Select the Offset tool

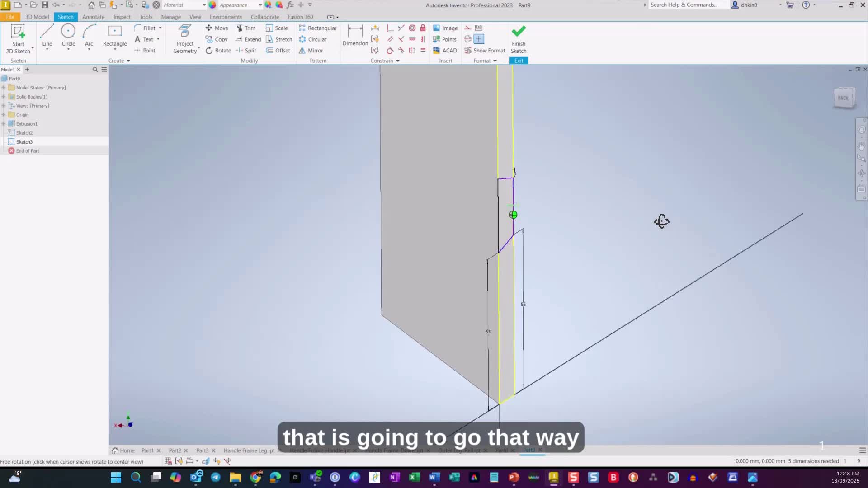click(278, 51)
